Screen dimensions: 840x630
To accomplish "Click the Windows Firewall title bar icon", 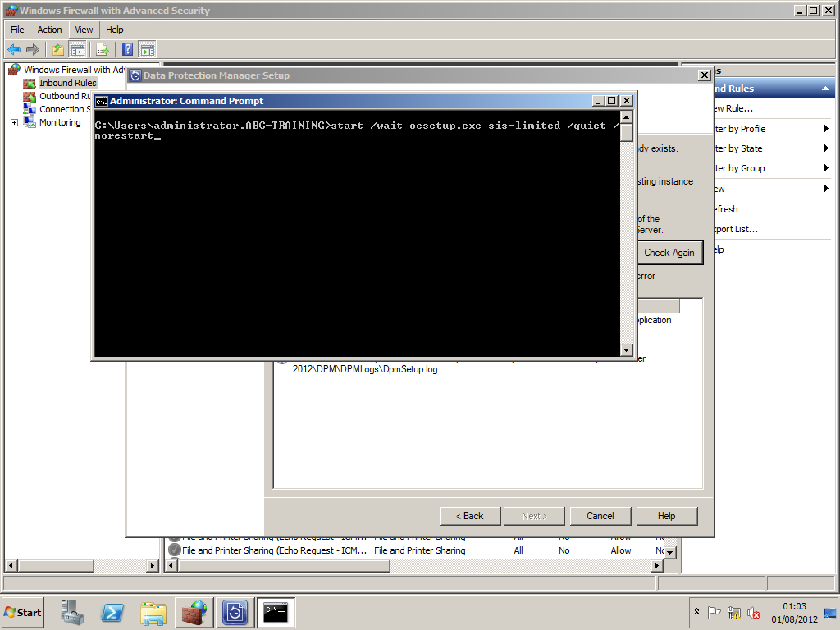I will click(10, 10).
